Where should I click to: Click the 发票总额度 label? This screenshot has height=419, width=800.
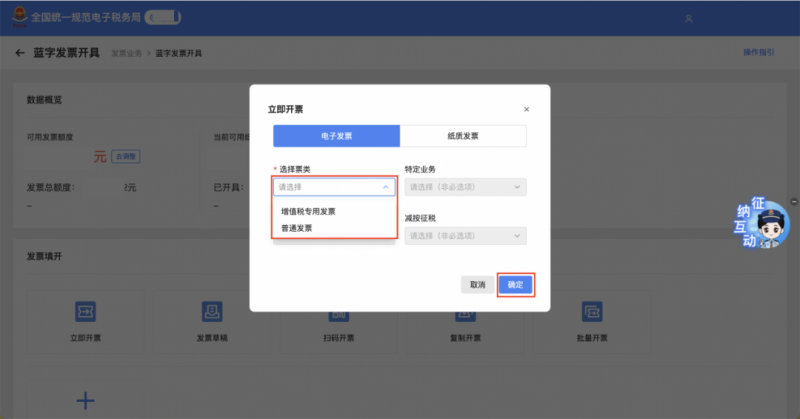51,187
